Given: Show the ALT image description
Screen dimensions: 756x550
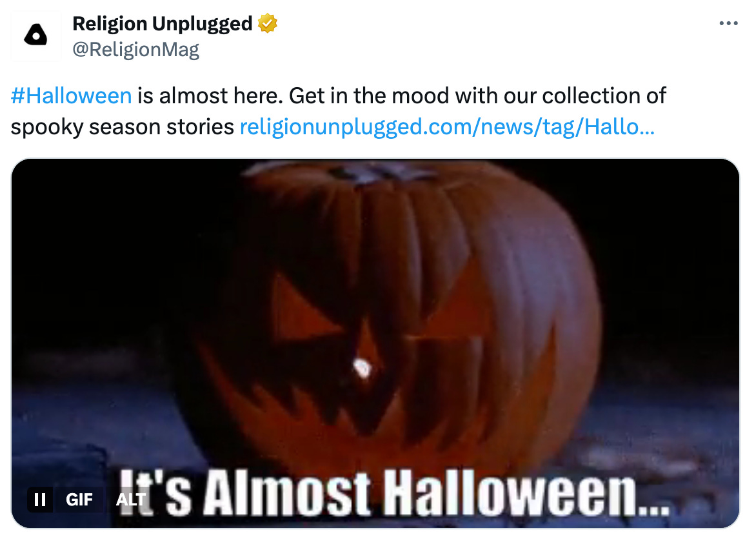Looking at the screenshot, I should pyautogui.click(x=131, y=500).
